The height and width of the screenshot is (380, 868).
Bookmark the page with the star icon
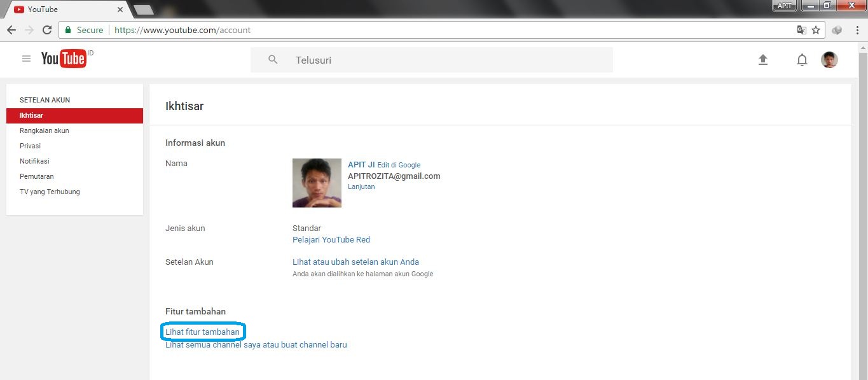tap(816, 29)
